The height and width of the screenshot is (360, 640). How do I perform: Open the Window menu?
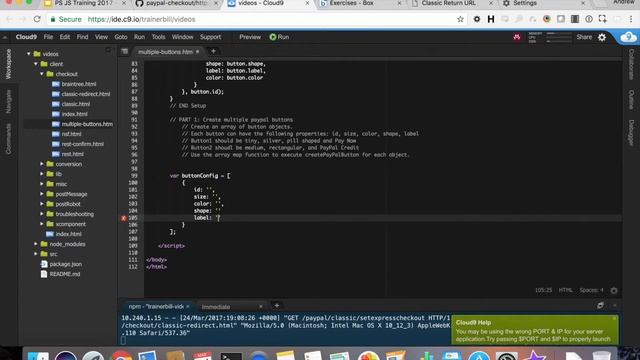coord(182,37)
